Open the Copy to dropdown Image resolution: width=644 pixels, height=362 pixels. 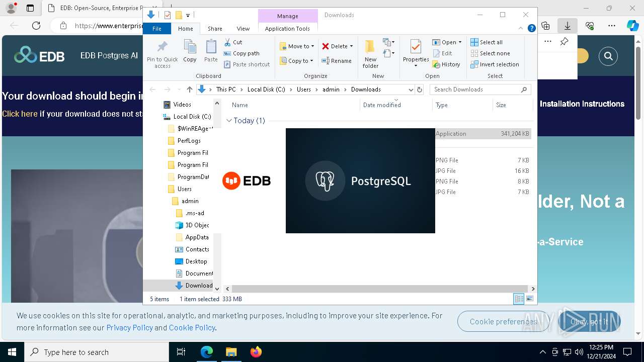pyautogui.click(x=296, y=61)
